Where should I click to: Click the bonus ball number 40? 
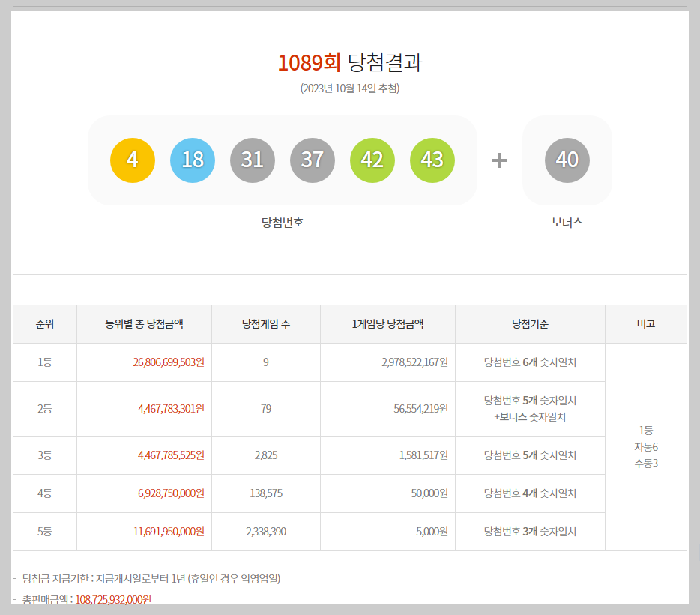point(567,160)
